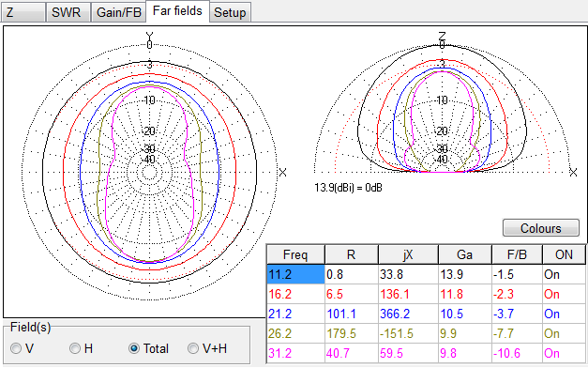Screen dimensions: 588x368
Task: Click the F/B value -2.3
Action: pyautogui.click(x=517, y=294)
